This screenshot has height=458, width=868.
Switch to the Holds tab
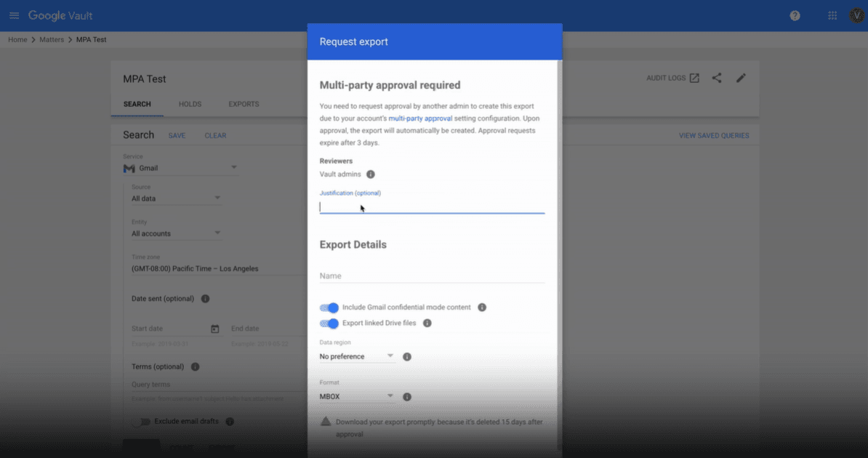190,104
